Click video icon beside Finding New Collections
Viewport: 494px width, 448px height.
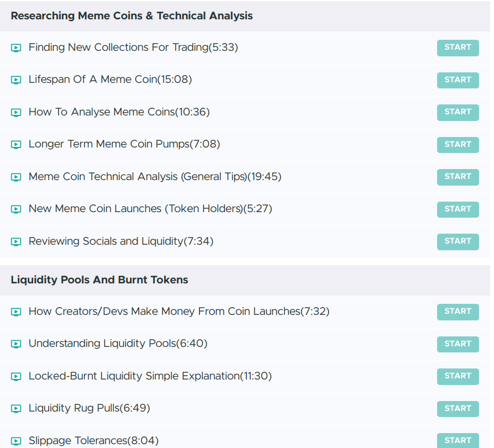[x=16, y=48]
